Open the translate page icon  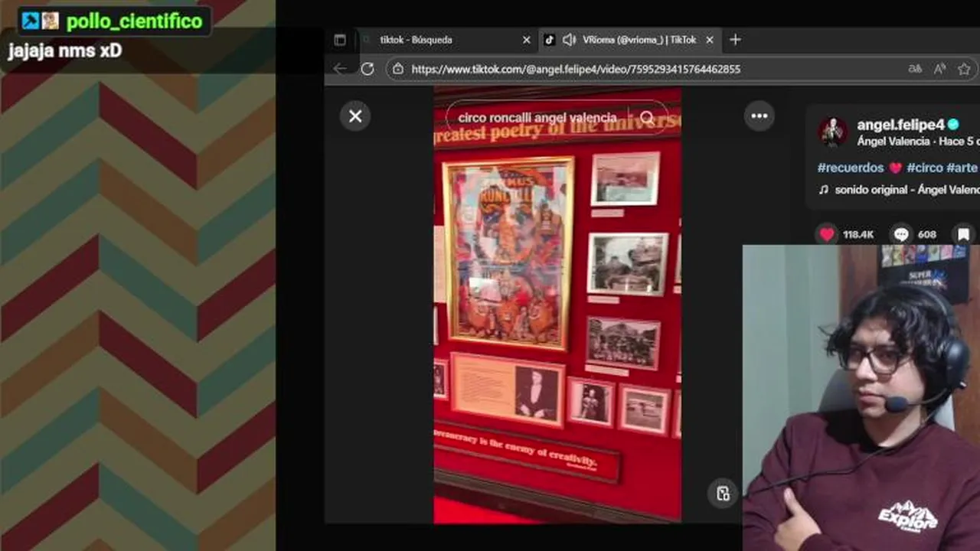coord(915,69)
